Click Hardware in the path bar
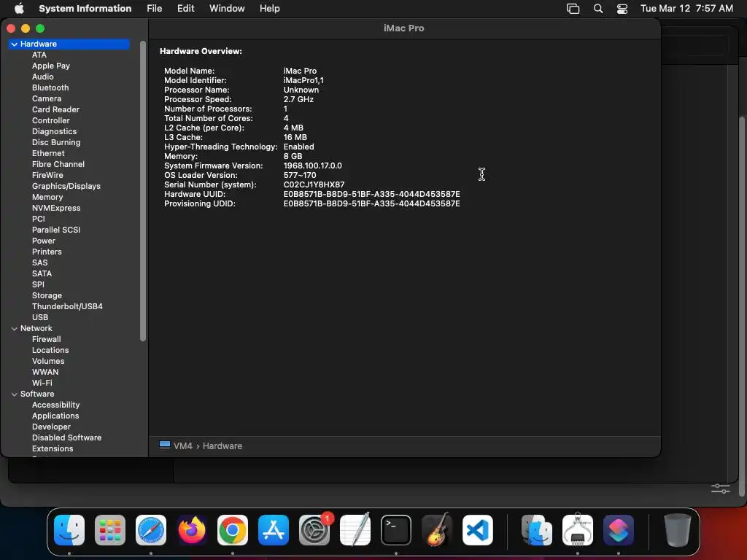Screen dimensions: 747x560 point(222,446)
